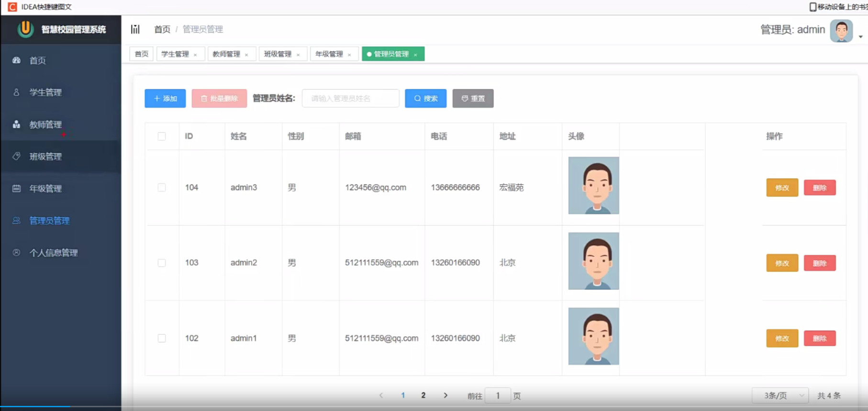Screen dimensions: 868x411
Task: Go to pagination page 2
Action: [x=423, y=395]
